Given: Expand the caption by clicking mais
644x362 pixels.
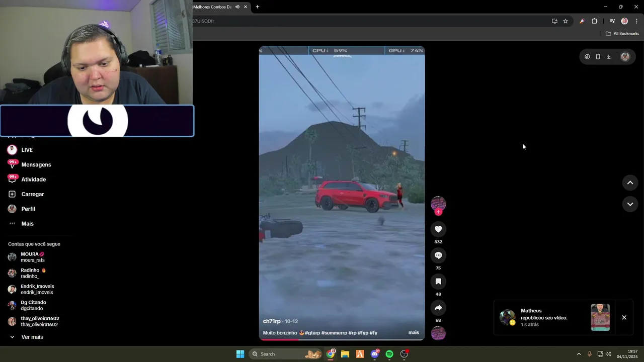Looking at the screenshot, I should click(414, 332).
